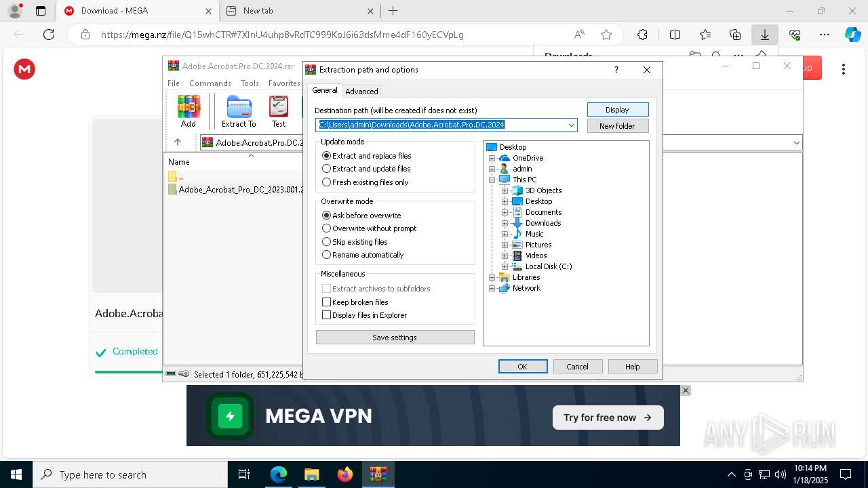This screenshot has height=488, width=868.
Task: Open Task View on the taskbar
Action: 244,474
